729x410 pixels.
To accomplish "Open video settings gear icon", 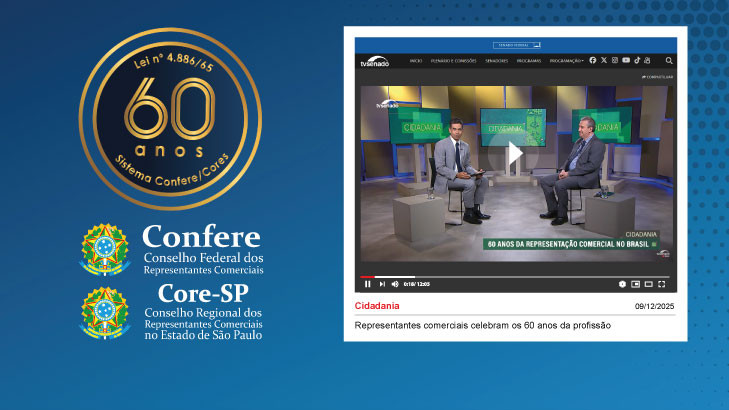I will click(x=622, y=284).
